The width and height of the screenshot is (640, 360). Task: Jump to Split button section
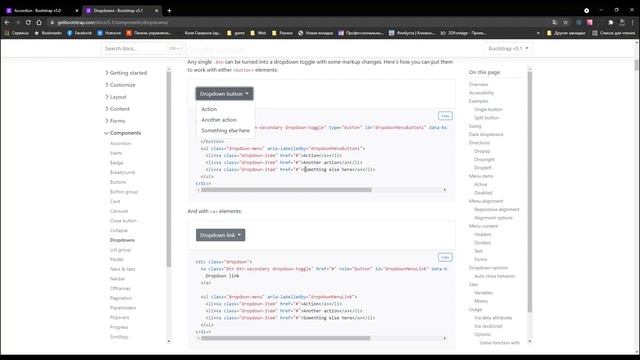click(x=487, y=118)
